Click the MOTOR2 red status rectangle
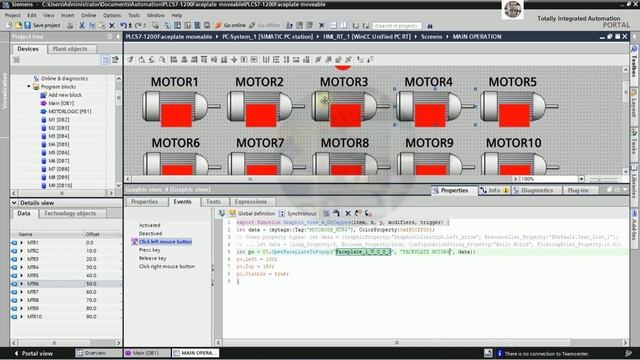This screenshot has width=640, height=360. pos(261,116)
